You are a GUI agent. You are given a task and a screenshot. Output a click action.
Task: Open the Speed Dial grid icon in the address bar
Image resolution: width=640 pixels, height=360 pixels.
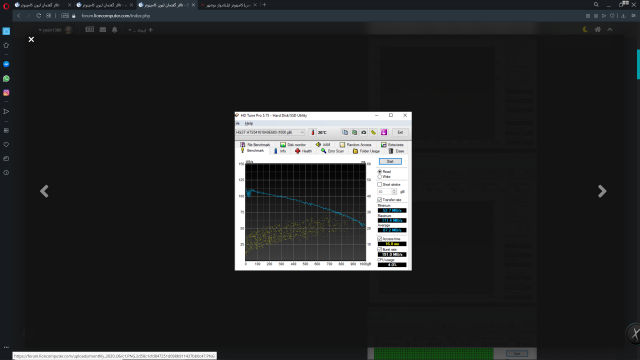click(49, 16)
